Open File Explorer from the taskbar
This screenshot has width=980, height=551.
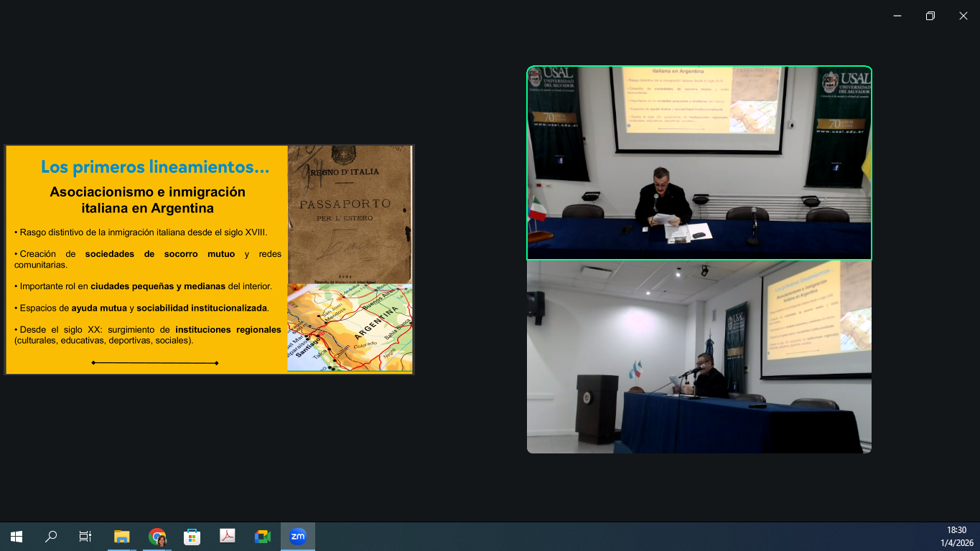[122, 537]
